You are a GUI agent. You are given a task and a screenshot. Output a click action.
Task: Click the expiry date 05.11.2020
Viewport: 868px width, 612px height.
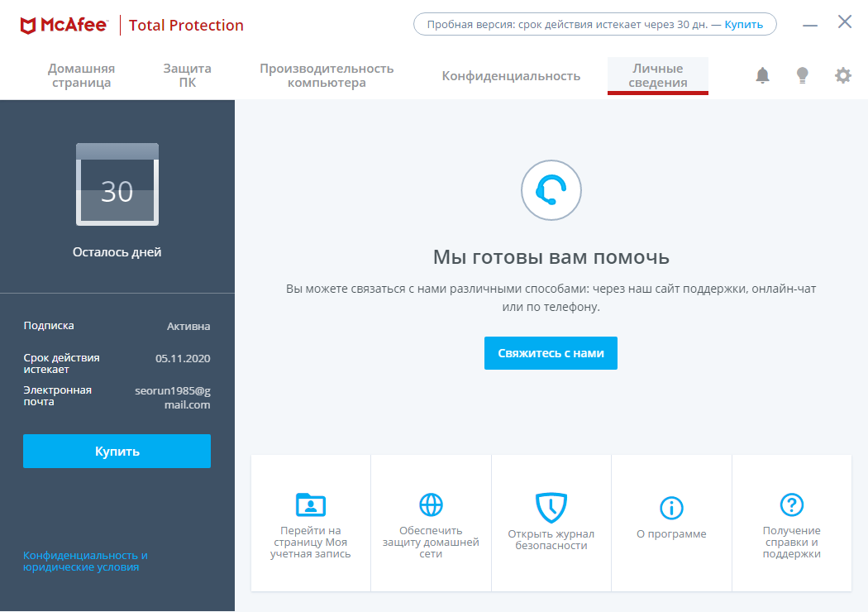(183, 358)
